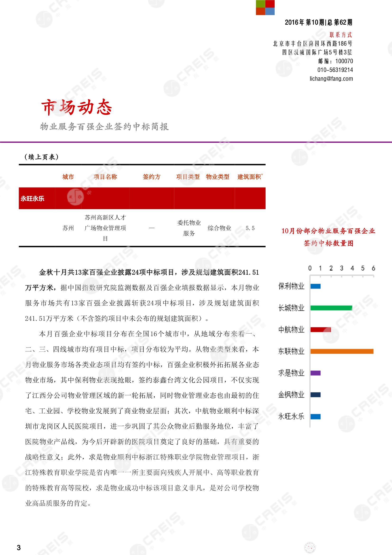Click the email lichang@fang.com
Image resolution: width=392 pixels, height=555 pixels.
click(x=331, y=79)
